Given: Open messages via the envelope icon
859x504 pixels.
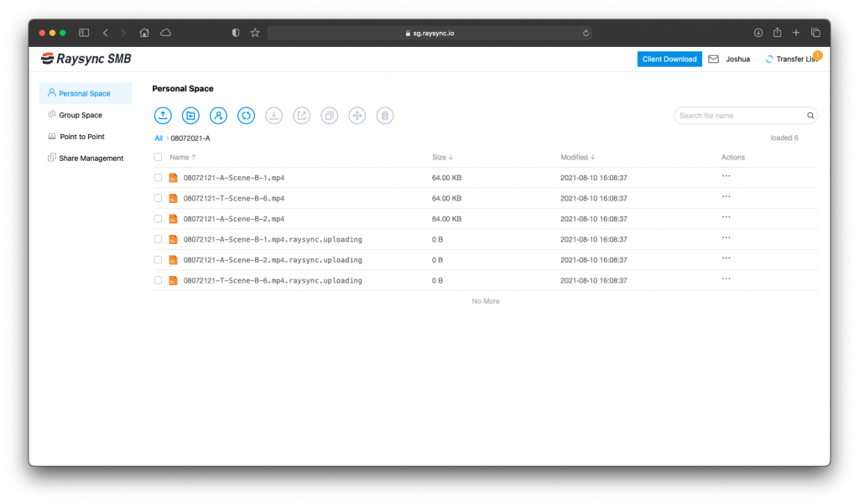Looking at the screenshot, I should pos(713,60).
